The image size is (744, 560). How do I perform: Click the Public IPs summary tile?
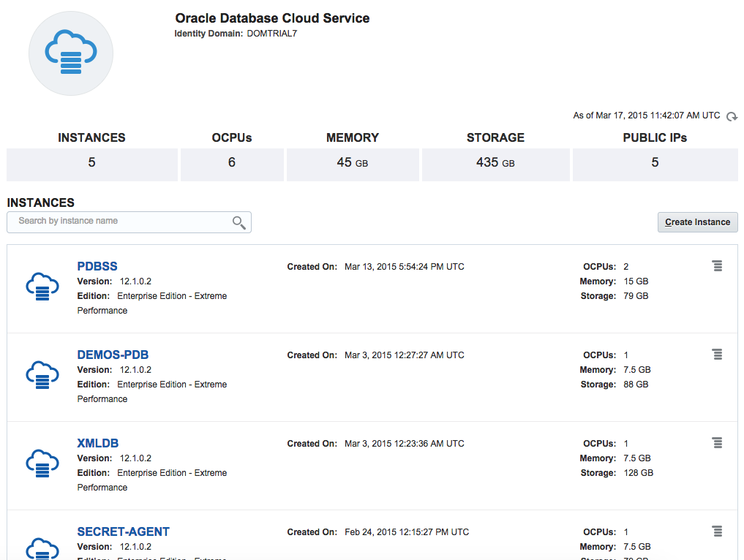(655, 163)
